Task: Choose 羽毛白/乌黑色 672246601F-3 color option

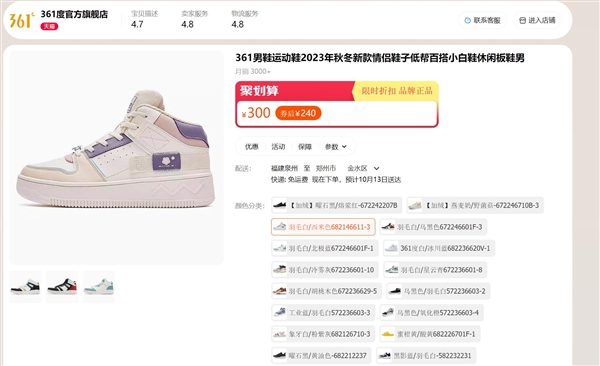Action: 433,227
